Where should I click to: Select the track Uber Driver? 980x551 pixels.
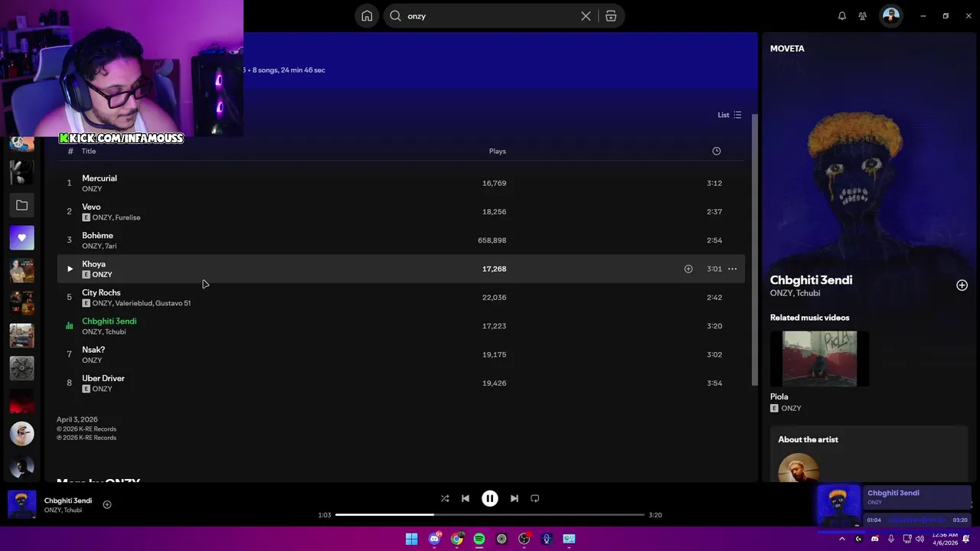point(400,383)
